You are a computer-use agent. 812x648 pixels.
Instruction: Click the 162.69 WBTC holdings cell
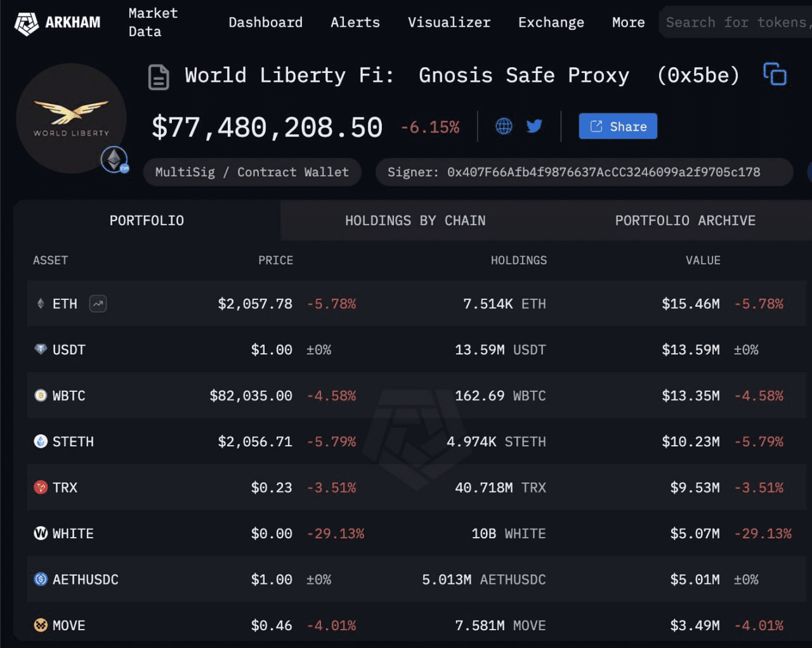tap(501, 396)
